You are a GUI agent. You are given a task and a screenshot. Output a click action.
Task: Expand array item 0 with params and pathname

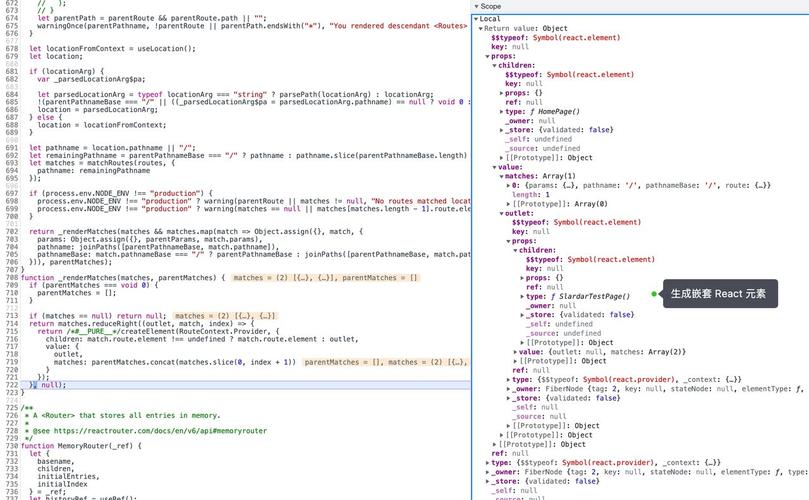pyautogui.click(x=505, y=185)
